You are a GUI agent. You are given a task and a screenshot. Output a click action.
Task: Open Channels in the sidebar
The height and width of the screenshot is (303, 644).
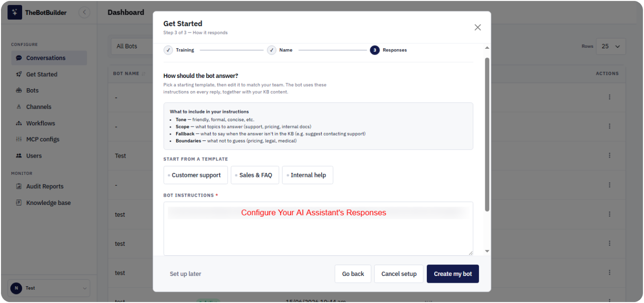click(x=49, y=107)
